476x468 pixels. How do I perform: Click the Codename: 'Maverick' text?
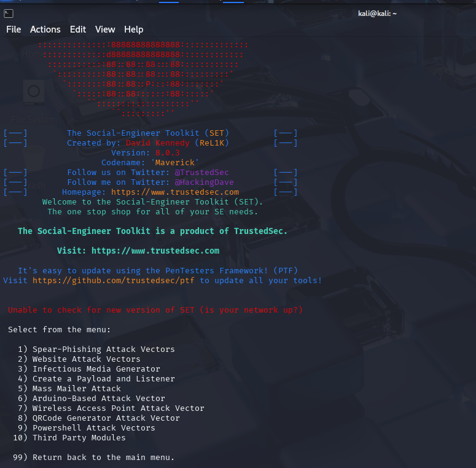coord(150,163)
